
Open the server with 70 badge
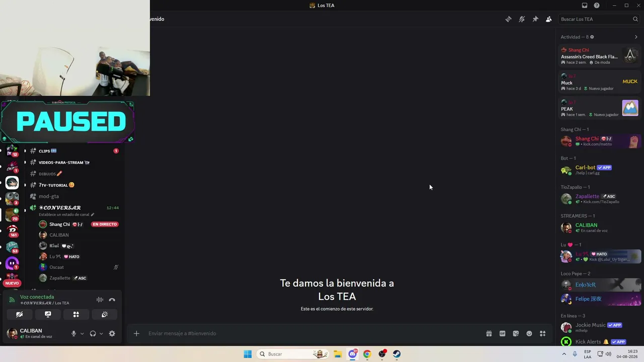click(12, 215)
